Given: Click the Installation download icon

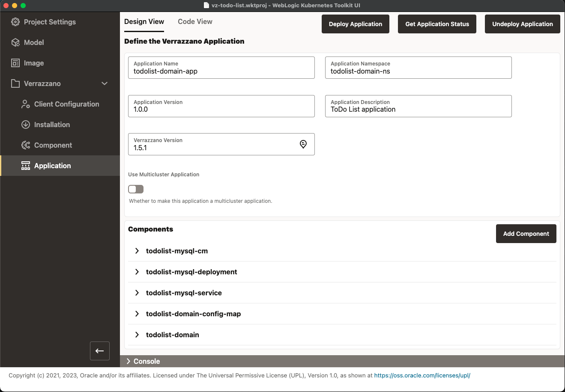Looking at the screenshot, I should click(x=26, y=125).
